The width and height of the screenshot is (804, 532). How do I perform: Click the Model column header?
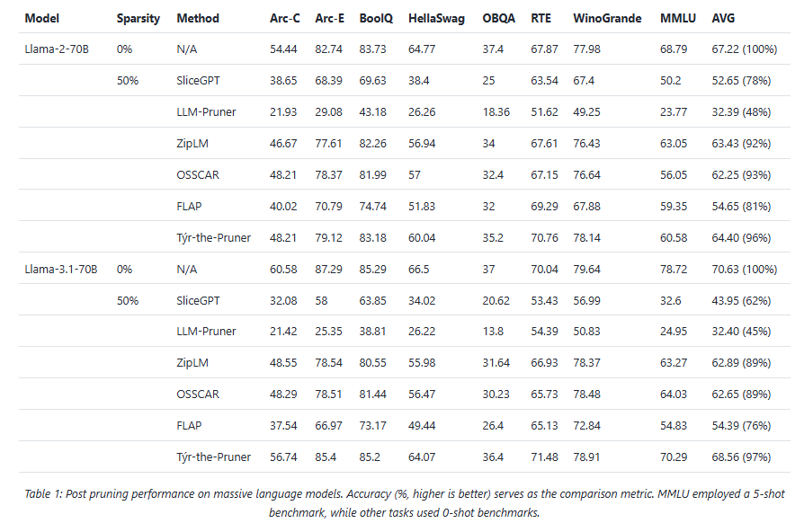pyautogui.click(x=41, y=18)
